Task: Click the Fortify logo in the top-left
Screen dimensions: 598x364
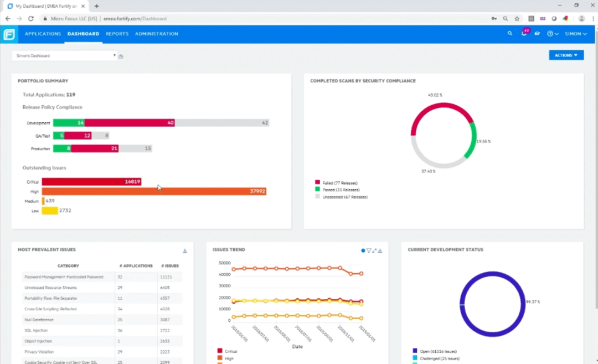Action: click(9, 34)
